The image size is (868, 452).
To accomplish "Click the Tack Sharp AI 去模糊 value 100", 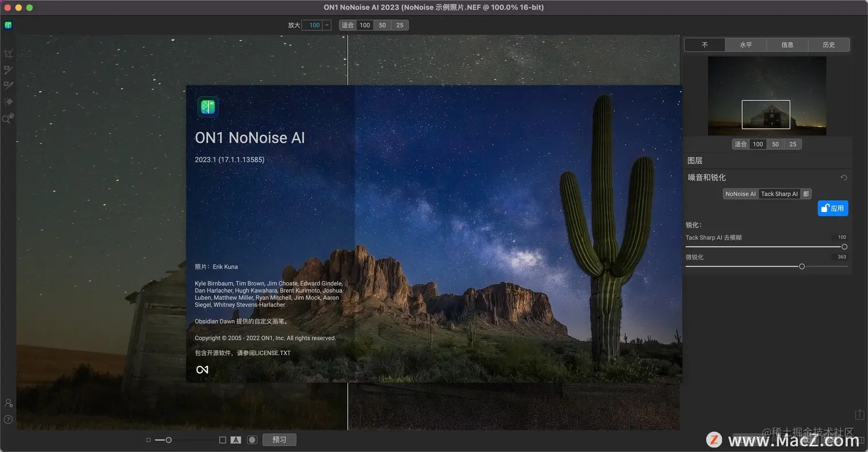I will coord(841,237).
